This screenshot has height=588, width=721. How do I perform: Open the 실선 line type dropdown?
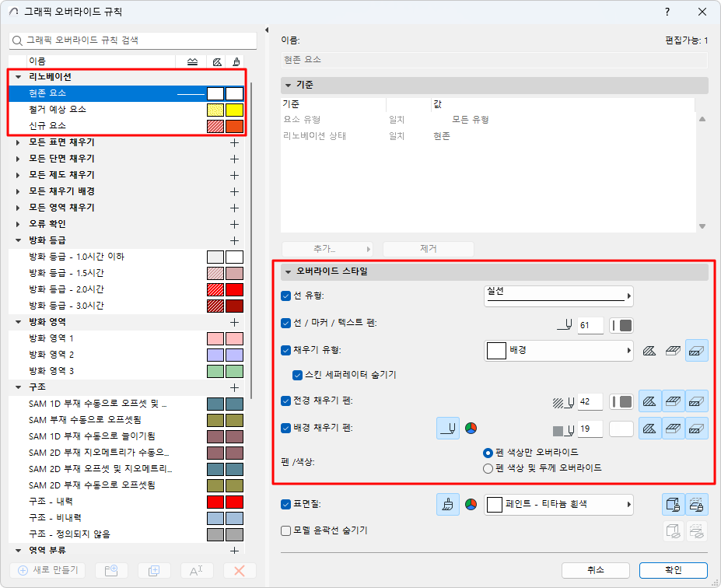(558, 296)
